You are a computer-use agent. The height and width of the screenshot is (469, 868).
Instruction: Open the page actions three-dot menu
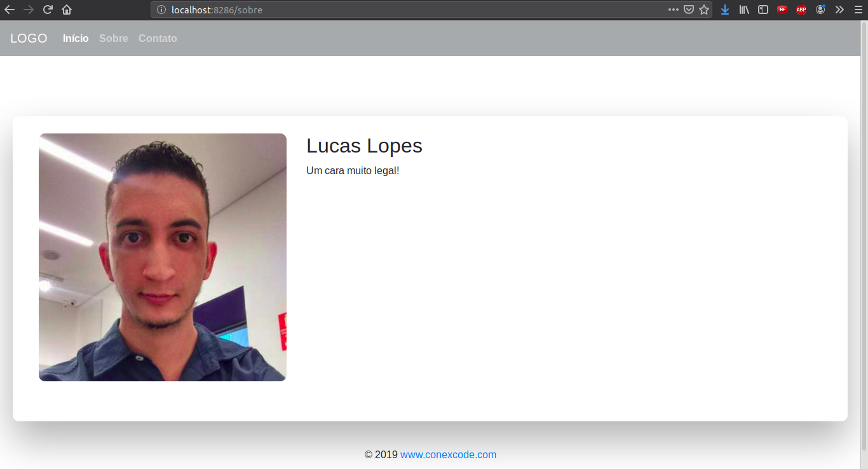pos(674,10)
